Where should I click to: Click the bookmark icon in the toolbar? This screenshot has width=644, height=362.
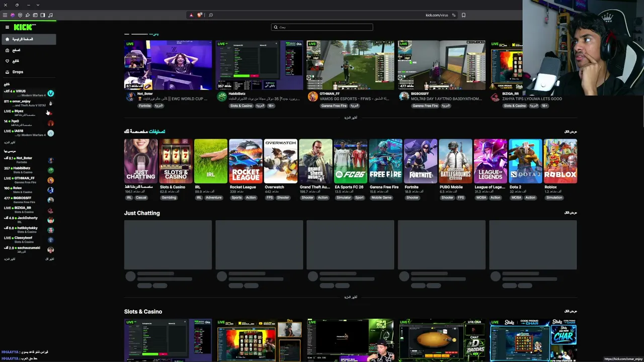coord(463,15)
